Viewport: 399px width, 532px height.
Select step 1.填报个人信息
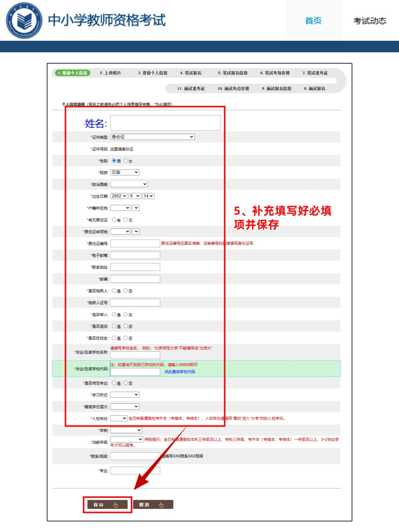73,73
